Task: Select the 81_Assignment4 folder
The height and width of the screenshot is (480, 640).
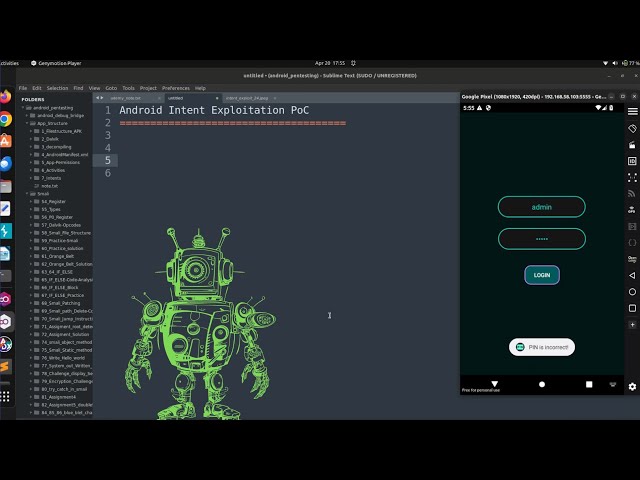Action: coord(58,397)
